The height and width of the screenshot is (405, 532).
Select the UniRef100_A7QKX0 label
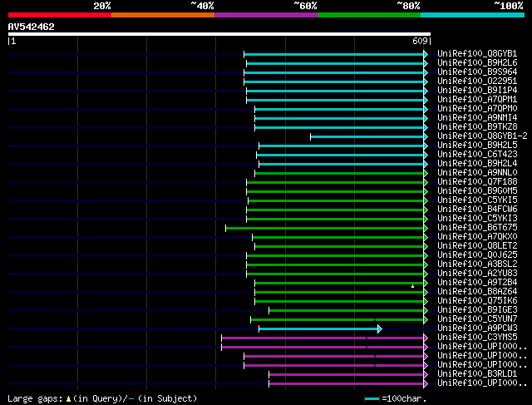[x=477, y=237]
